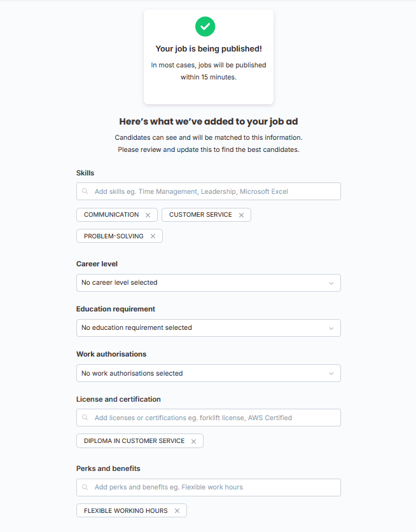Click the search icon in Perks field

coord(85,488)
